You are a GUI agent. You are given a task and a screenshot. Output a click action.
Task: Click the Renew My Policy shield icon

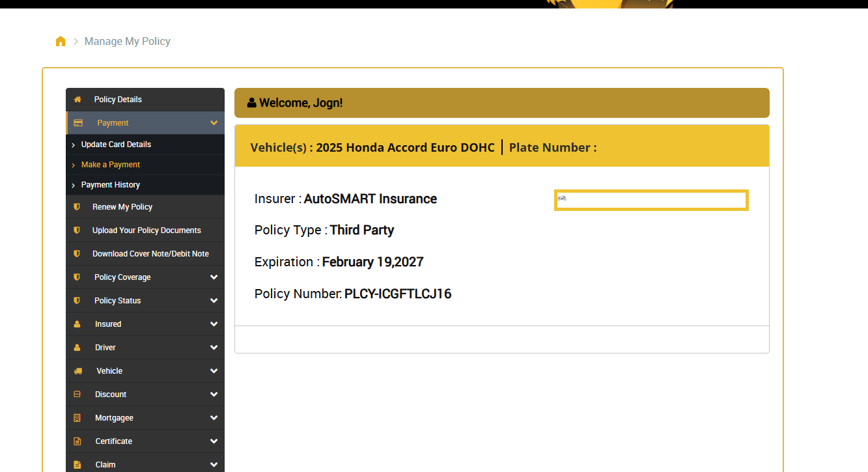coord(77,207)
